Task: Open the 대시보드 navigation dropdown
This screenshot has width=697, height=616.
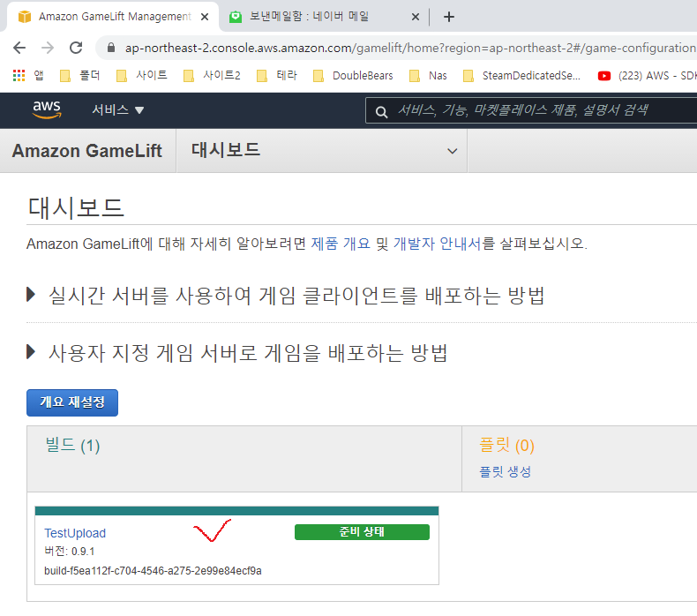Action: pos(322,151)
